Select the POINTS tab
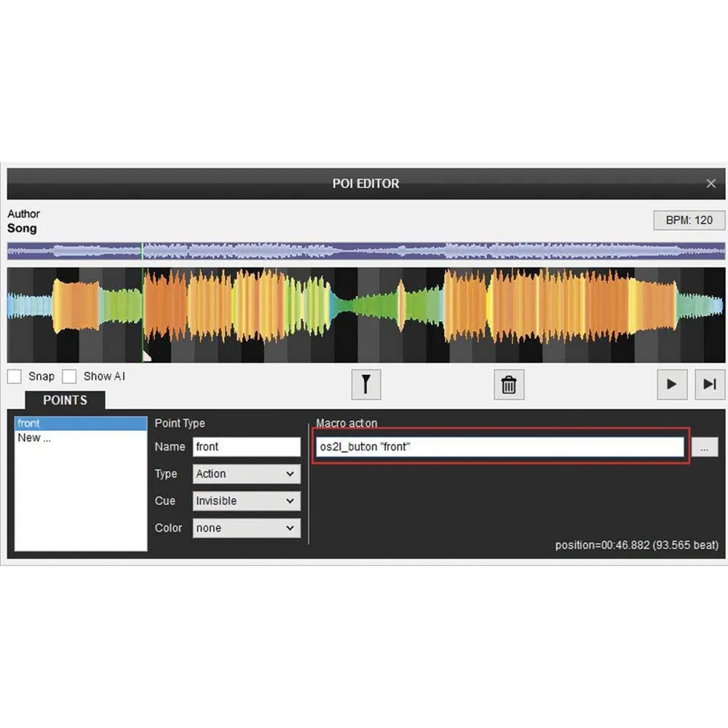Image resolution: width=728 pixels, height=728 pixels. (x=65, y=400)
